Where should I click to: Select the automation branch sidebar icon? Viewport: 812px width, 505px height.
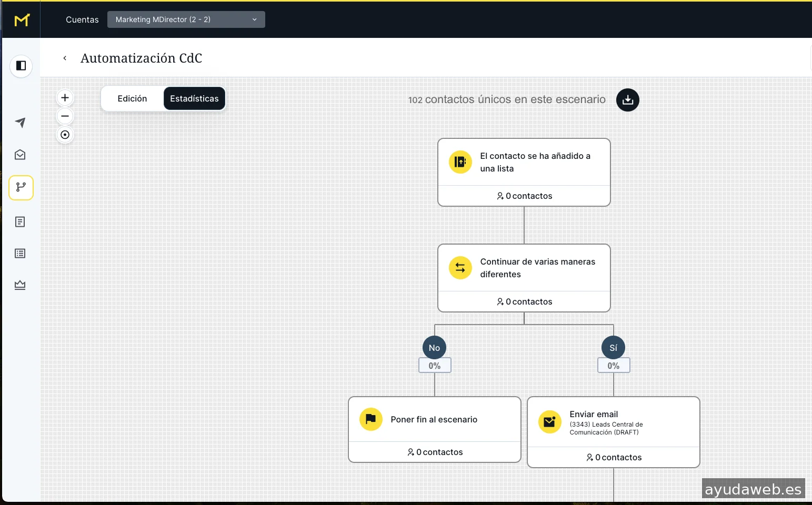click(x=21, y=187)
